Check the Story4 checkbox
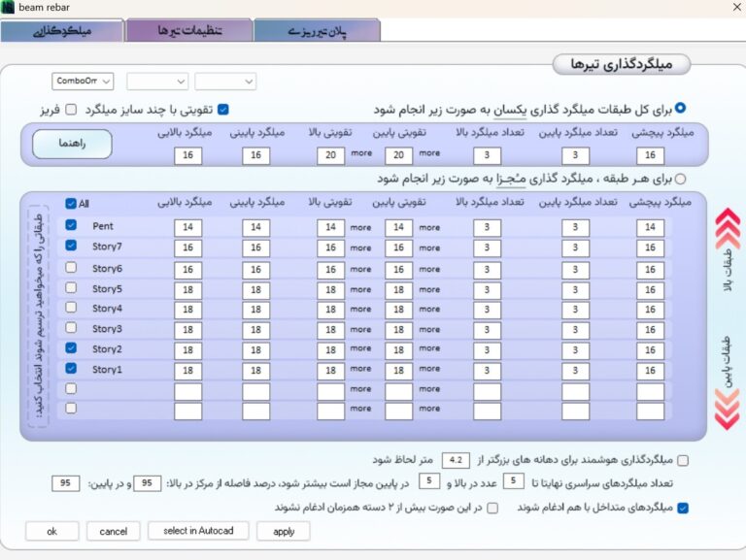Screen dimensions: 746x560 (x=71, y=307)
